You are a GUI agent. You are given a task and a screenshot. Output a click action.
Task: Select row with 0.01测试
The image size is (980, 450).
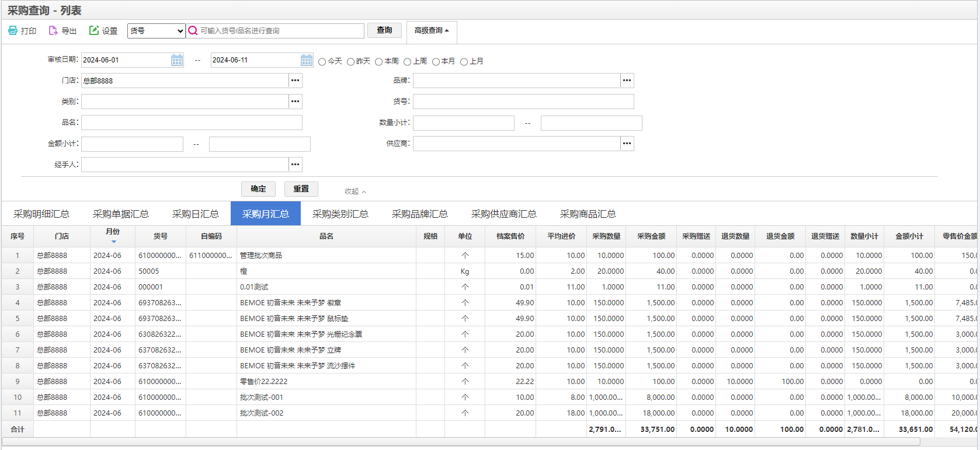click(489, 287)
